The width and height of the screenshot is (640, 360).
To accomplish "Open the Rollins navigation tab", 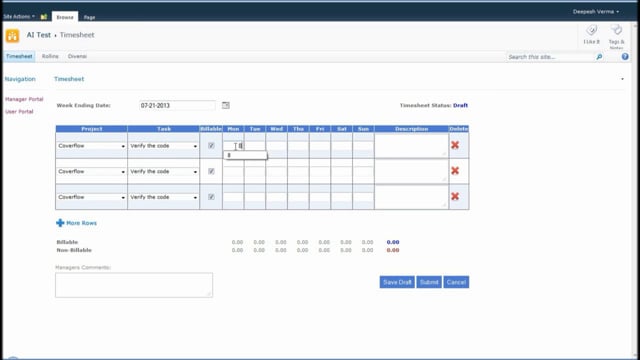I will 50,56.
